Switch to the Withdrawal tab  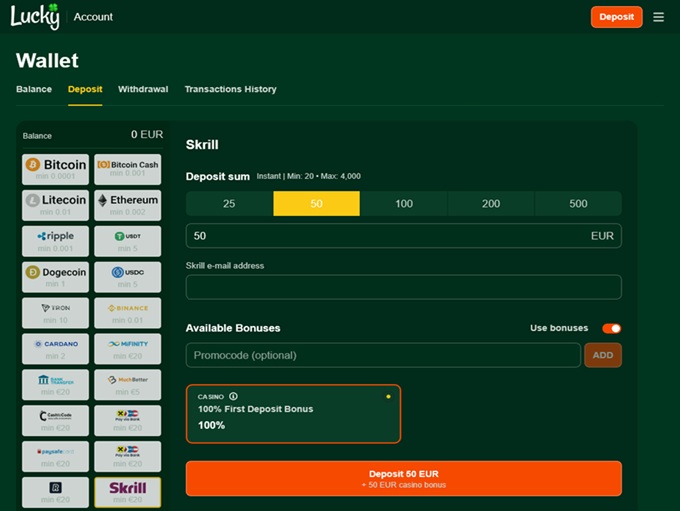tap(143, 89)
